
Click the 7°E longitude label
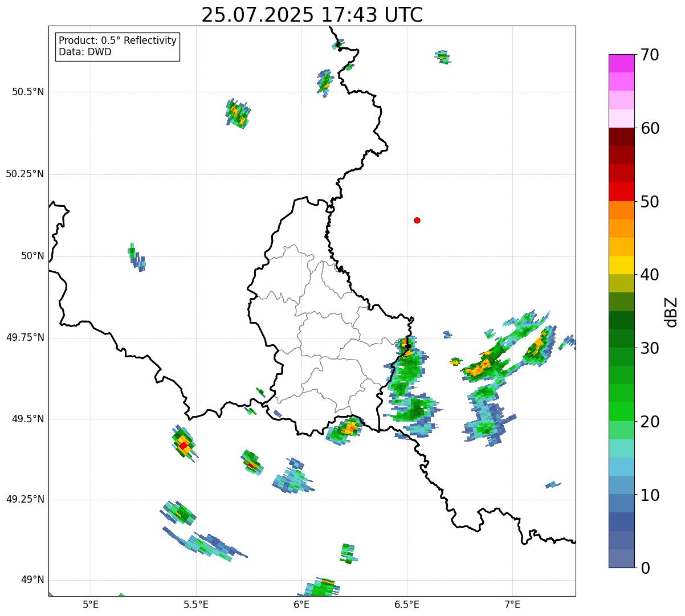click(x=512, y=605)
